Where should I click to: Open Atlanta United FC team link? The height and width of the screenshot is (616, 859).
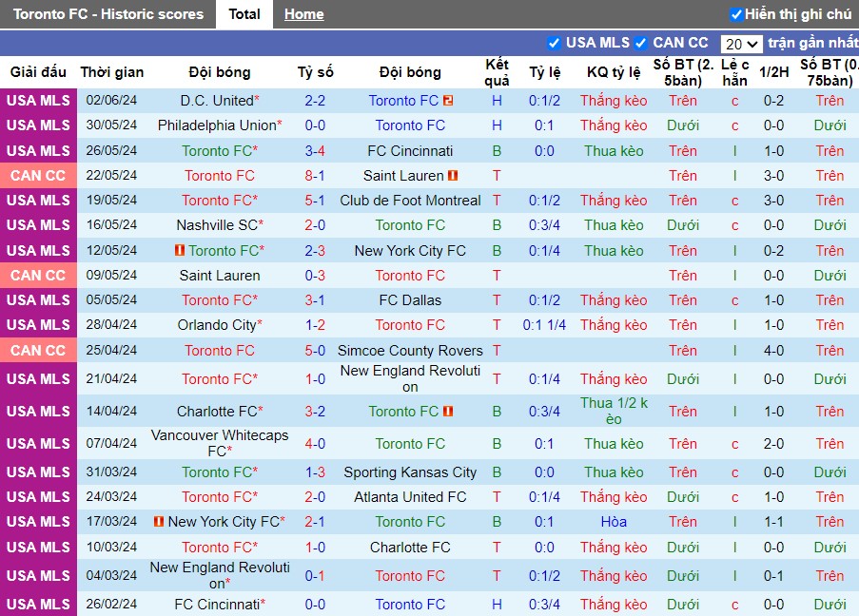click(x=410, y=497)
